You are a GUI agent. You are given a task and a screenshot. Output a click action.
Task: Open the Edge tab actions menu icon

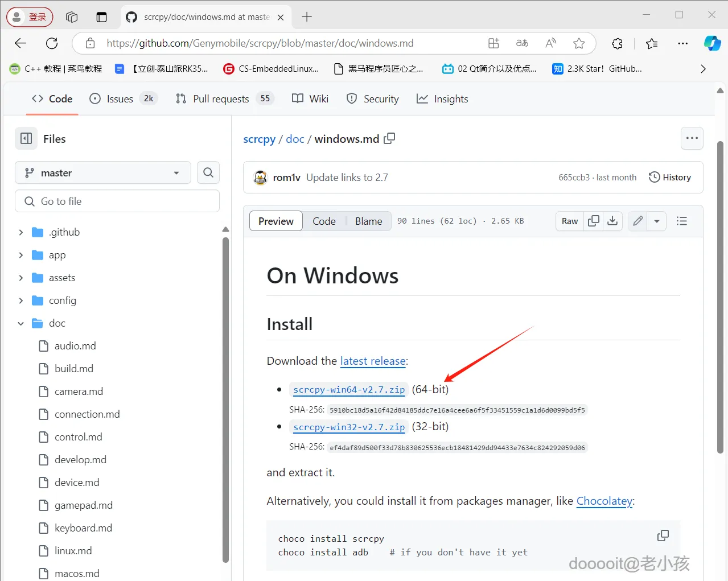[101, 17]
